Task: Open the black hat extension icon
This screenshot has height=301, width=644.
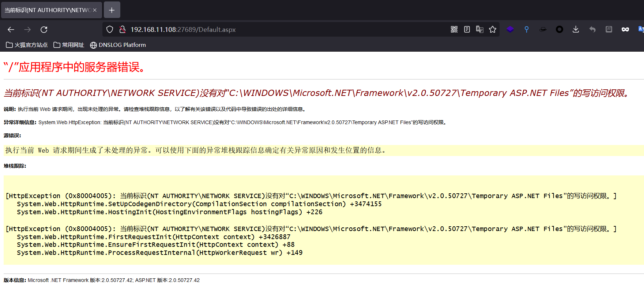Action: (x=543, y=29)
